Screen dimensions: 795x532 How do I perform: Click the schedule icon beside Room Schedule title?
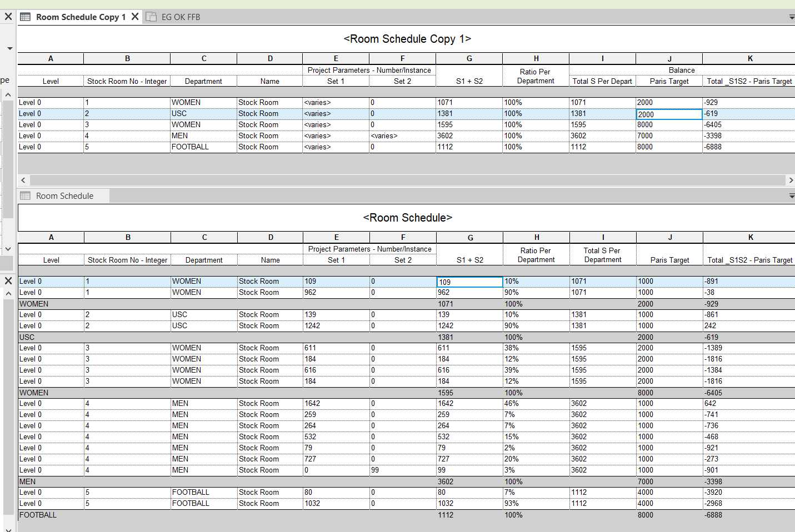pos(25,195)
